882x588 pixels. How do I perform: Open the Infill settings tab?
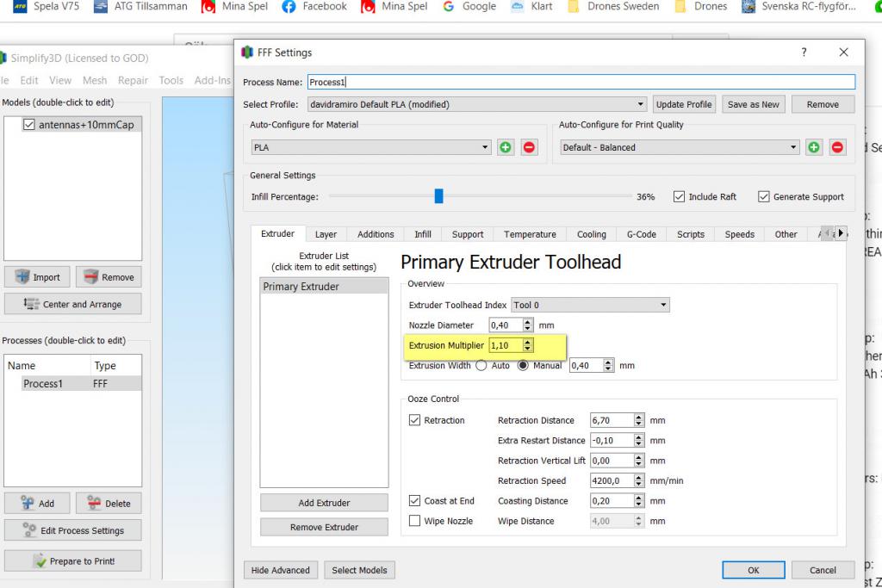(x=423, y=234)
